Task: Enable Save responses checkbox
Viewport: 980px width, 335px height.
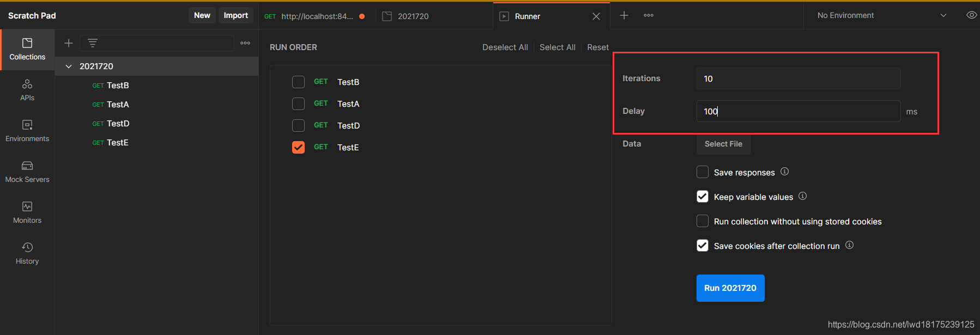Action: pyautogui.click(x=703, y=172)
